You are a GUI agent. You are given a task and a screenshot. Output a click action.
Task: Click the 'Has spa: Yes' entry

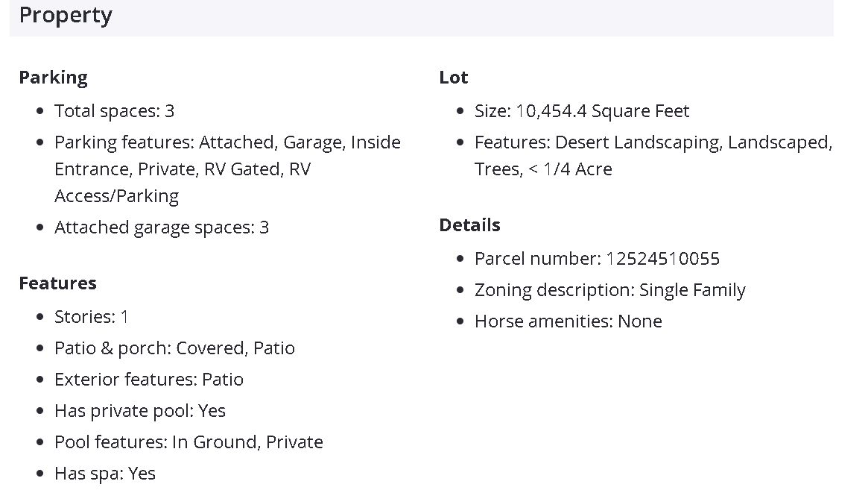104,474
